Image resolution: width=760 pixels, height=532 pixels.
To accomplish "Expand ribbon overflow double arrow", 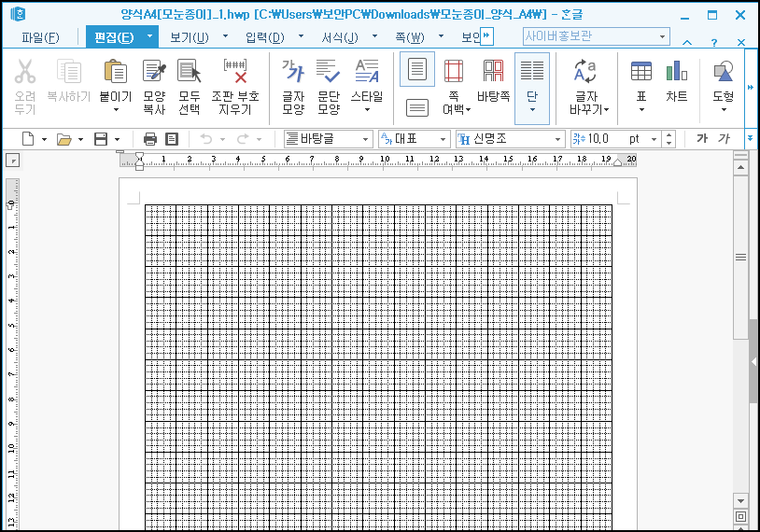I will point(751,87).
